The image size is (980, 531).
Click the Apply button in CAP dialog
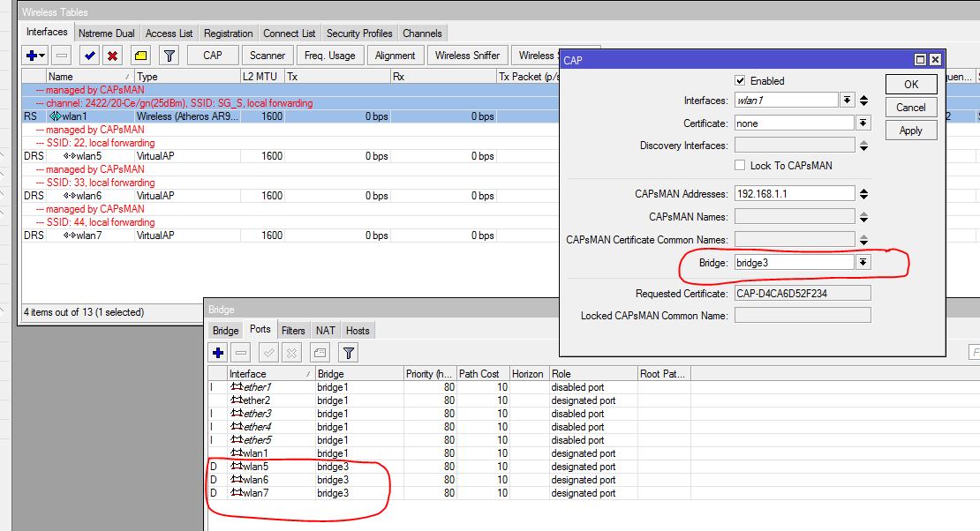point(910,131)
